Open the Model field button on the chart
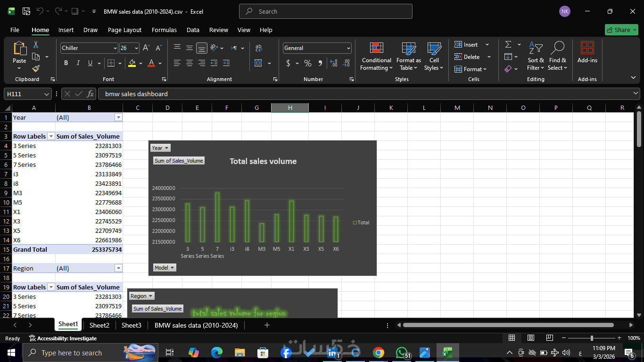 165,268
